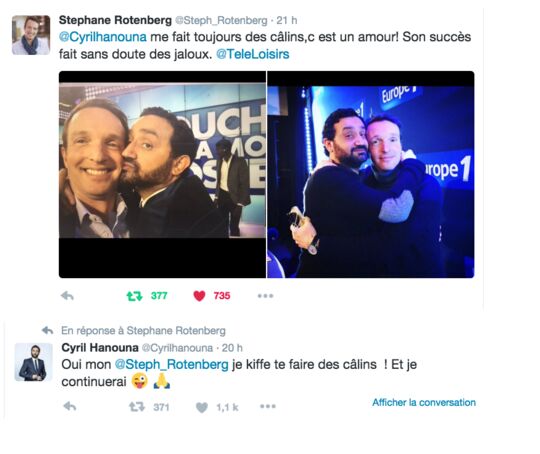Click the 20 h timestamp

coord(232,348)
